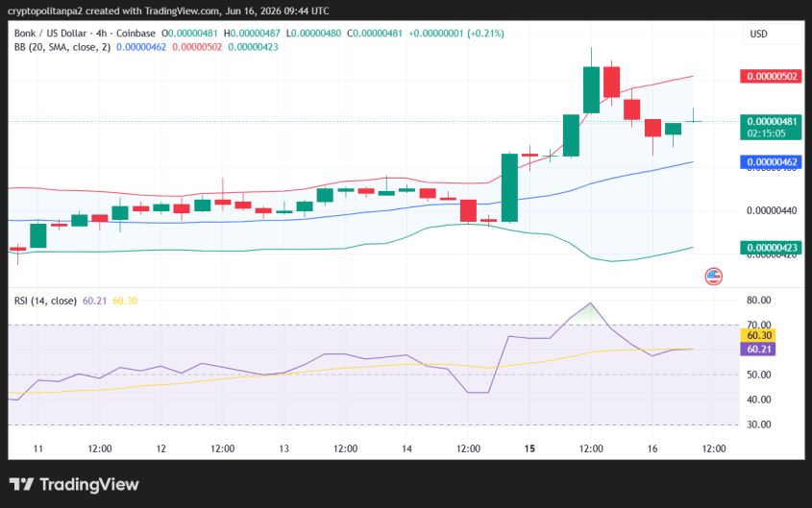Click the RSI axis value 80.00

(758, 300)
